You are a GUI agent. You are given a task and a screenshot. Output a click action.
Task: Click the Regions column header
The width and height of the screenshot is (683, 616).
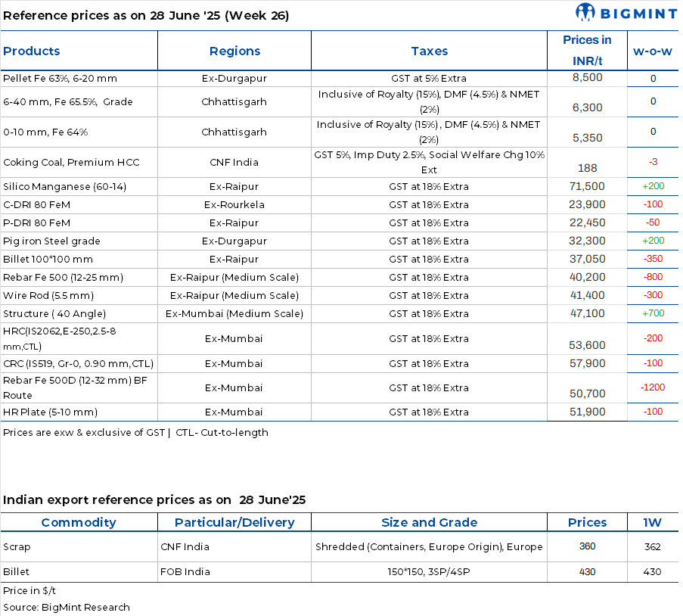click(x=234, y=51)
